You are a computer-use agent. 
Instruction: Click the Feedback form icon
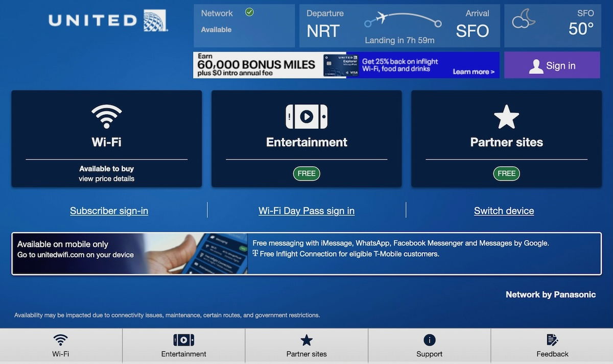[x=552, y=340]
